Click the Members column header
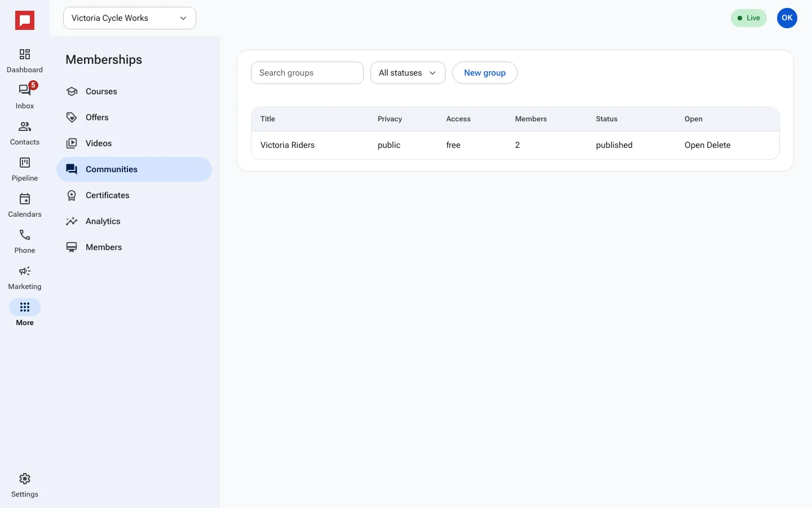This screenshot has height=508, width=812. pos(531,119)
